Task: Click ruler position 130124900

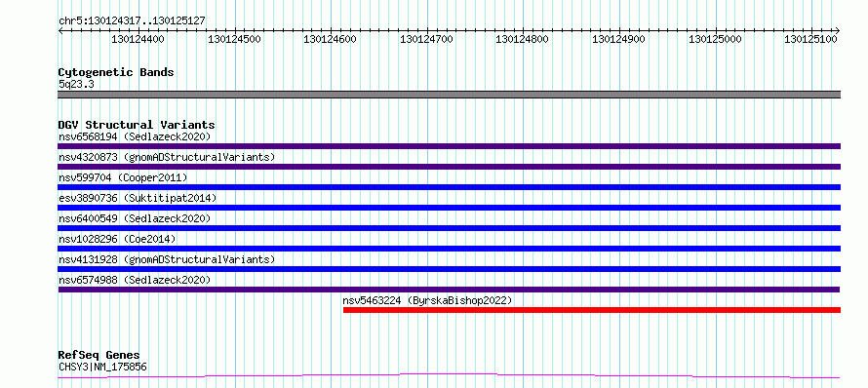Action: click(618, 39)
